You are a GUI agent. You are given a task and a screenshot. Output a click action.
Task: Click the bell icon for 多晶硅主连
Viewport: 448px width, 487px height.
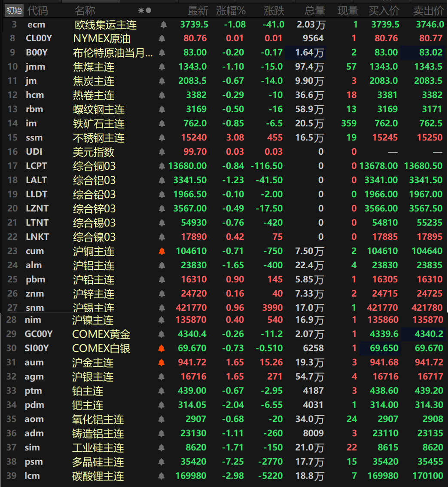162,462
